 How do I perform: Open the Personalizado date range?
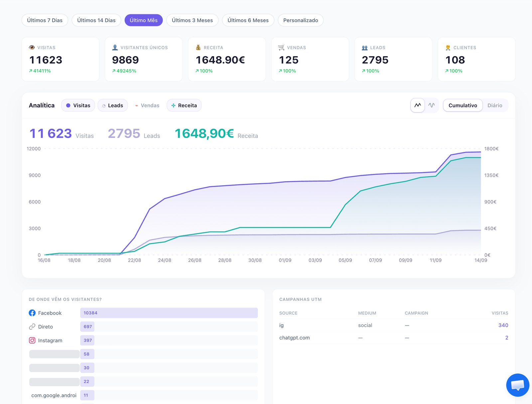[x=301, y=20]
